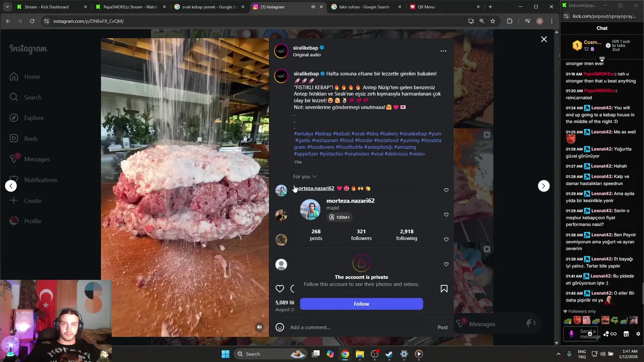The width and height of the screenshot is (644, 362).
Task: Go back in the browser
Action: [8, 21]
